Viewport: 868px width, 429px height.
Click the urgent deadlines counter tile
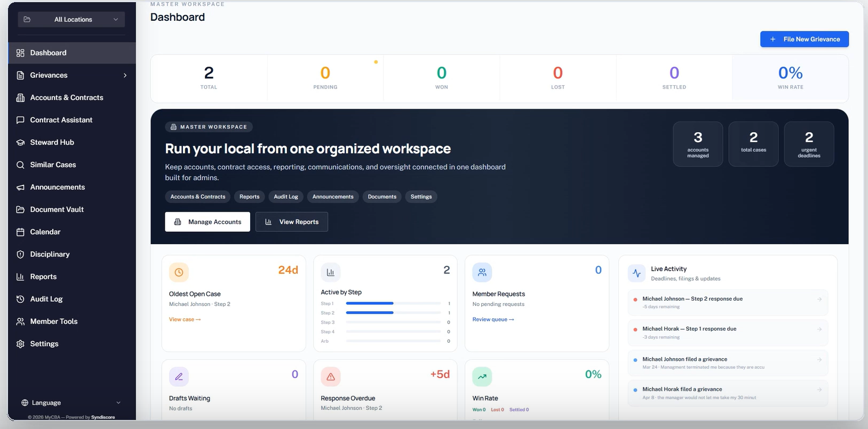[x=809, y=144]
